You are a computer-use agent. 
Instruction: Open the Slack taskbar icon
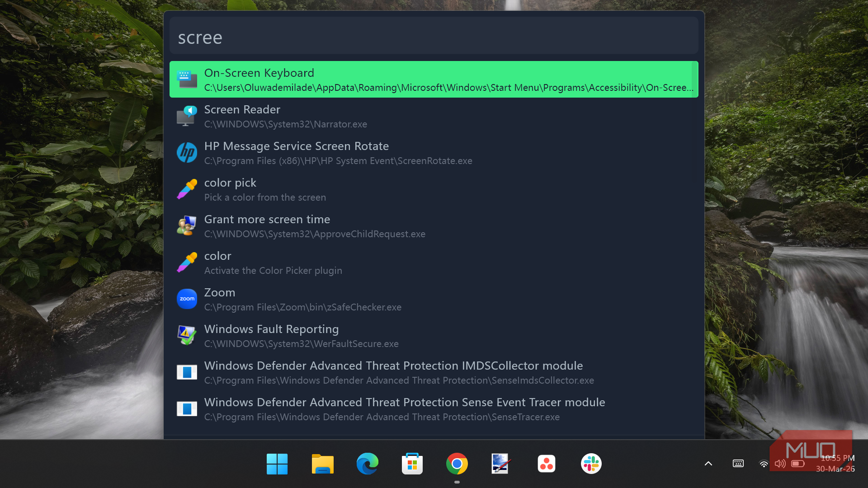pyautogui.click(x=591, y=464)
